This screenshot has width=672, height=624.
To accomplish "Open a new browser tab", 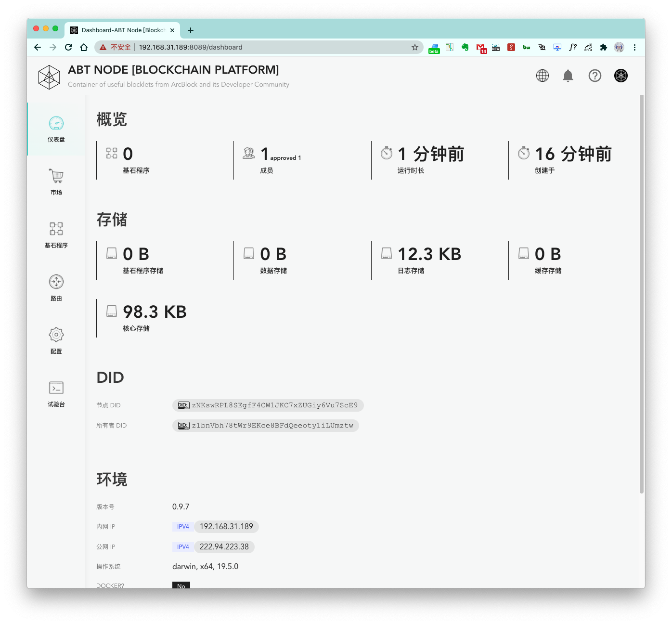I will point(191,30).
